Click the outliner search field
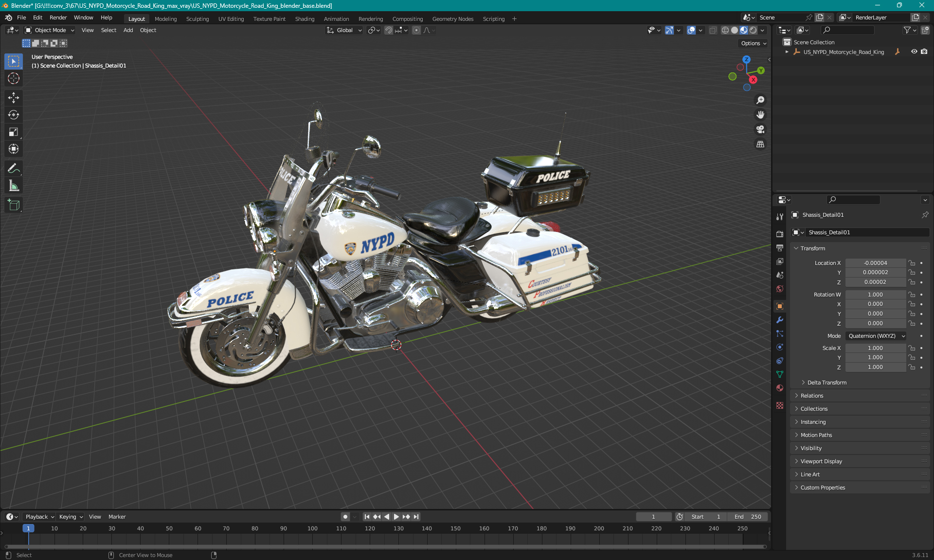The width and height of the screenshot is (934, 560). click(847, 30)
